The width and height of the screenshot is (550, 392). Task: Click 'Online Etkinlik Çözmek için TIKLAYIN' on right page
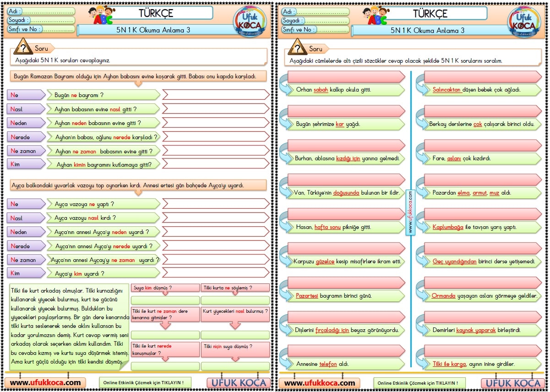(419, 382)
